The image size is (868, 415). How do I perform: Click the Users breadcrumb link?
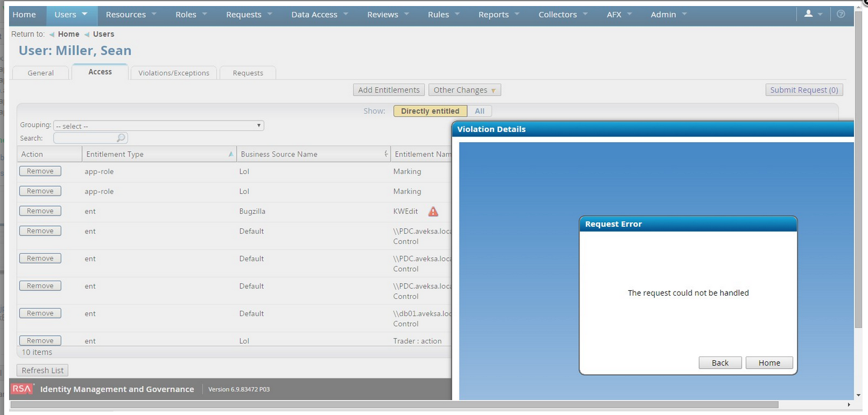[x=104, y=34]
